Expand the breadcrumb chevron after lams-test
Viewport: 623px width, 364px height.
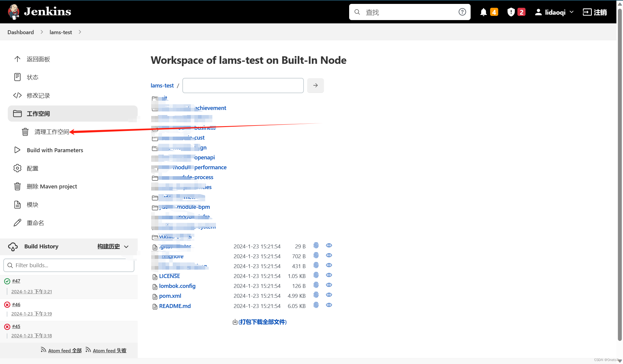(80, 32)
